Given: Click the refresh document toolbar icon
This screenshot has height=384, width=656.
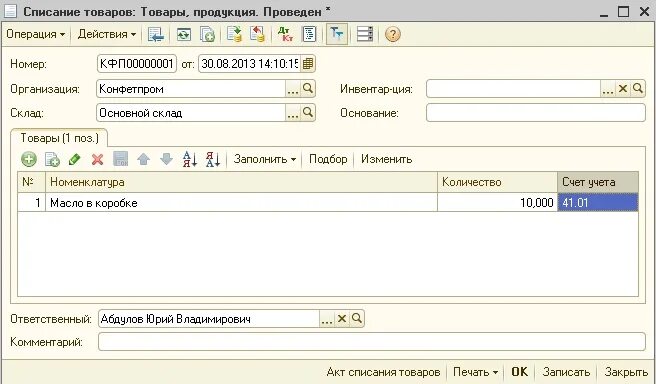Looking at the screenshot, I should pyautogui.click(x=184, y=34).
